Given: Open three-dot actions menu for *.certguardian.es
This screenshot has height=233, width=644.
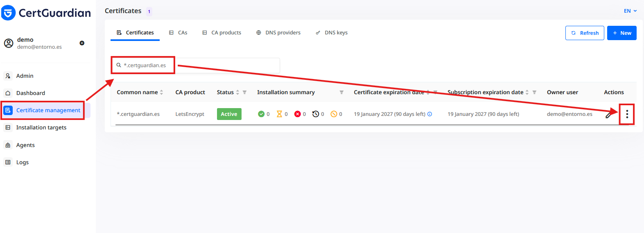Looking at the screenshot, I should point(627,114).
